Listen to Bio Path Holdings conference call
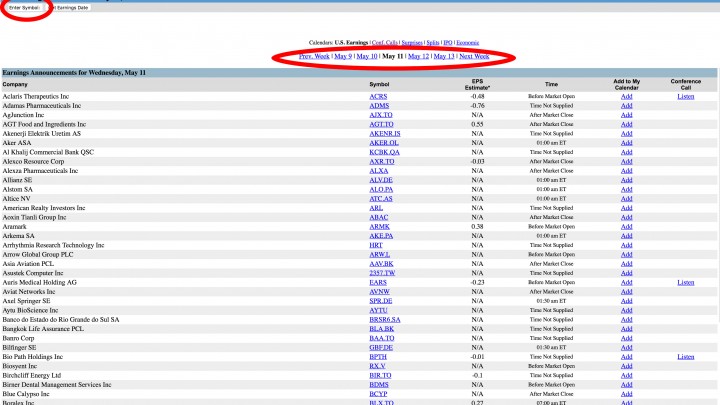This screenshot has height=405, width=720. pyautogui.click(x=686, y=357)
